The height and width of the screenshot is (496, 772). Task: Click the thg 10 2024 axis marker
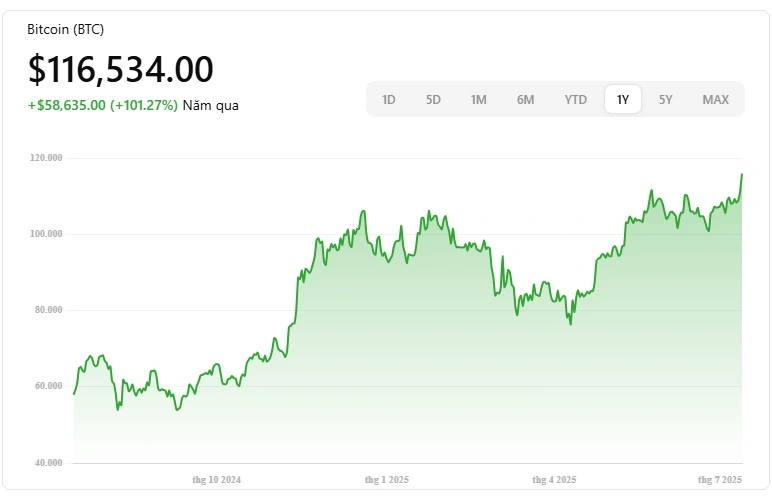tap(217, 480)
